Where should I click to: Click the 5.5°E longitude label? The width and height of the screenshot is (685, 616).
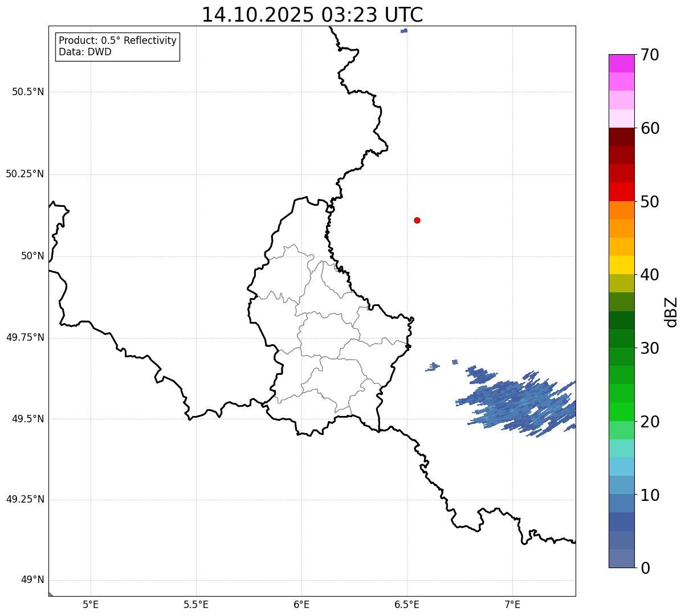196,605
